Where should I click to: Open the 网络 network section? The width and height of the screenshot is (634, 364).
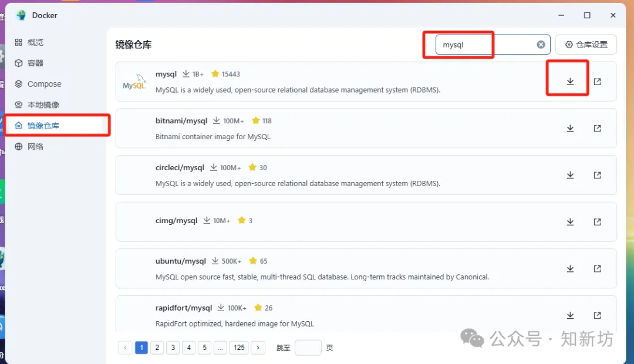35,146
